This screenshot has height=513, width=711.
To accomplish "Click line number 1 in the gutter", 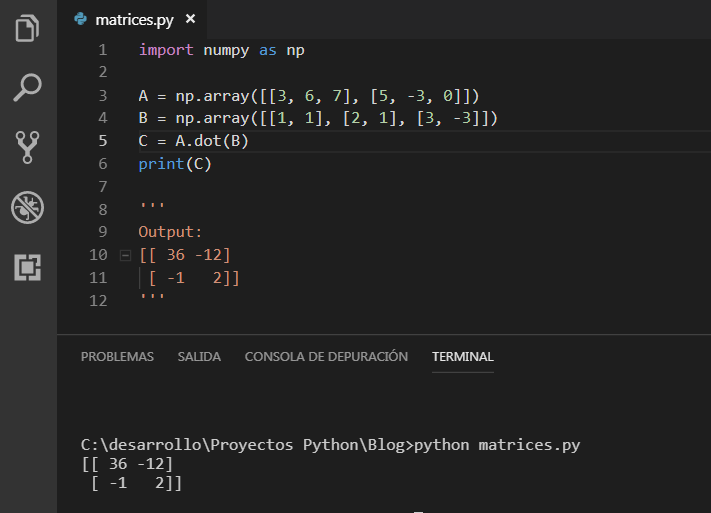I will pos(103,50).
